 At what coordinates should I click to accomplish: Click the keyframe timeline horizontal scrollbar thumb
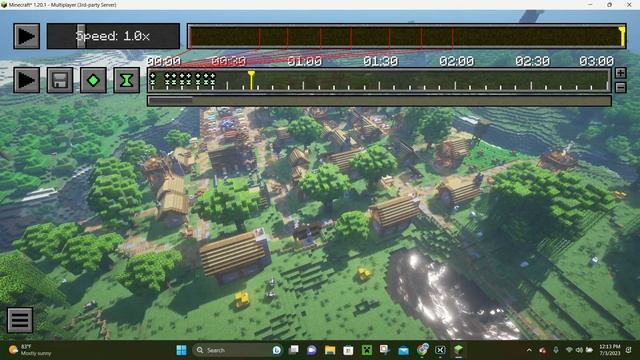171,100
